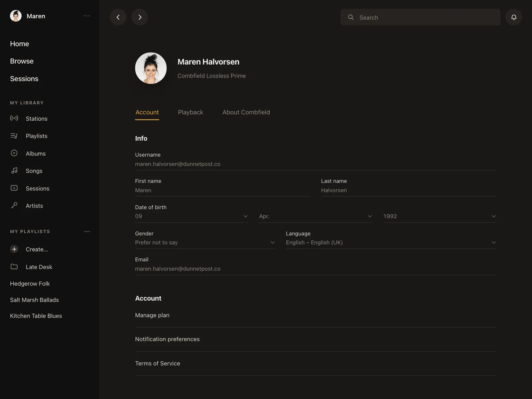Switch to the Playback tab
Image resolution: width=532 pixels, height=399 pixels.
pyautogui.click(x=191, y=112)
